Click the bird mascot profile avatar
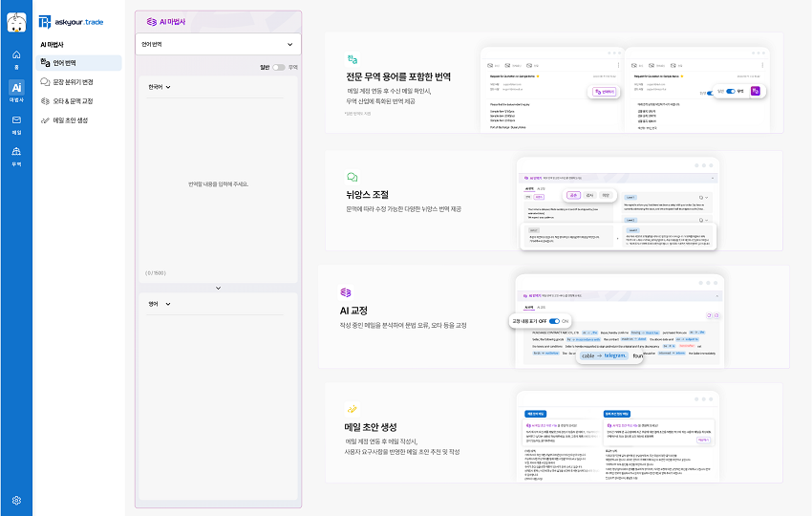Viewport: 812px width, 516px height. tap(16, 21)
